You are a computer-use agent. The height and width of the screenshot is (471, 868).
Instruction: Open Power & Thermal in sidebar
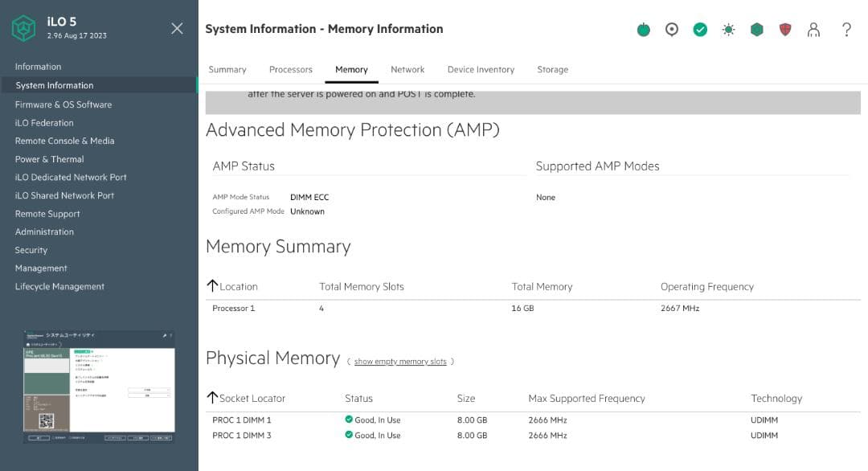coord(50,158)
